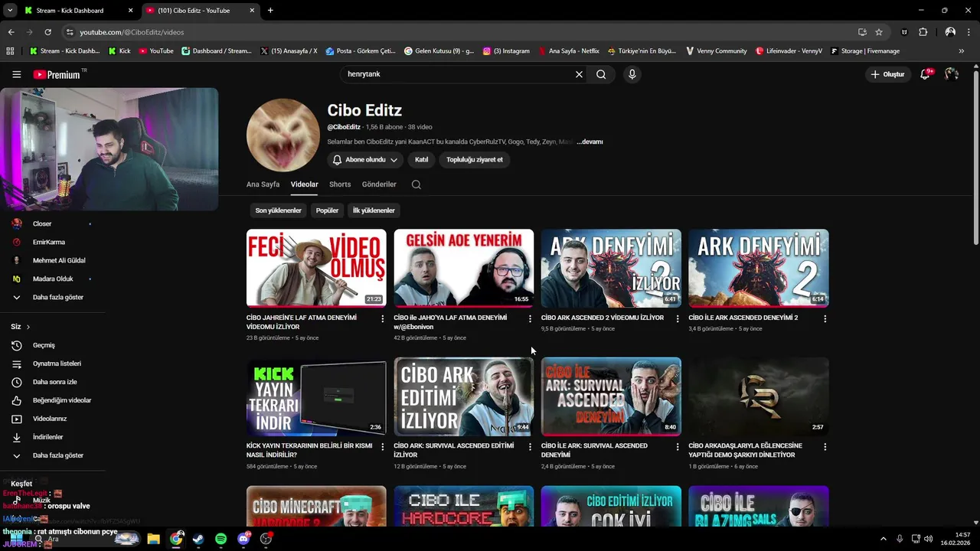Image resolution: width=980 pixels, height=551 pixels.
Task: Bookmark this page with the star icon
Action: 879,32
